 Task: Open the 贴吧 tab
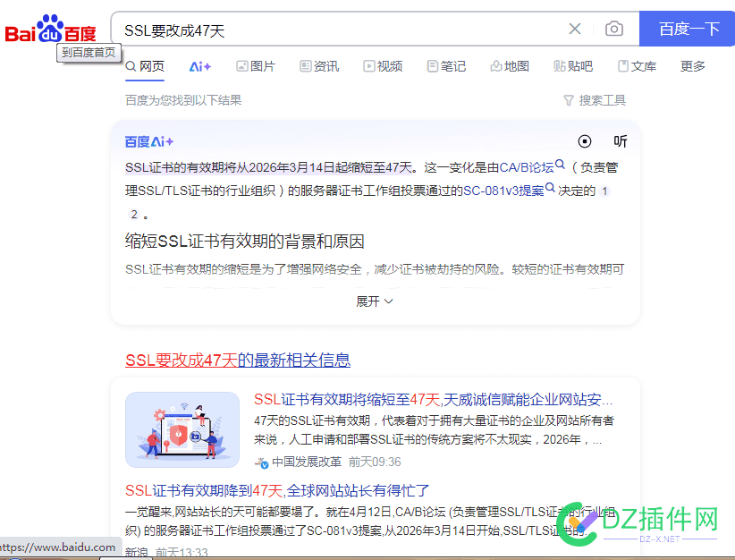tap(573, 66)
